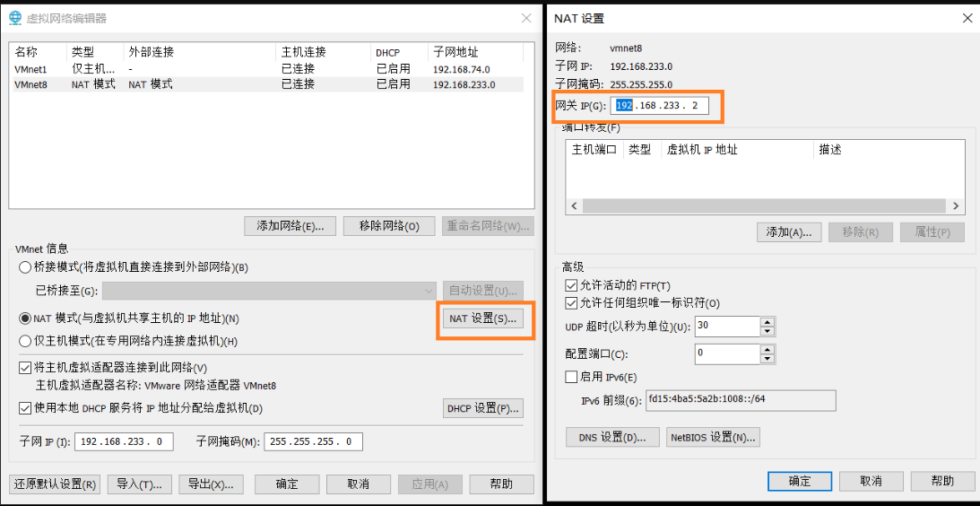Toggle 使用本地 DHCP 服务 checkbox
Image resolution: width=980 pixels, height=506 pixels.
click(x=25, y=408)
